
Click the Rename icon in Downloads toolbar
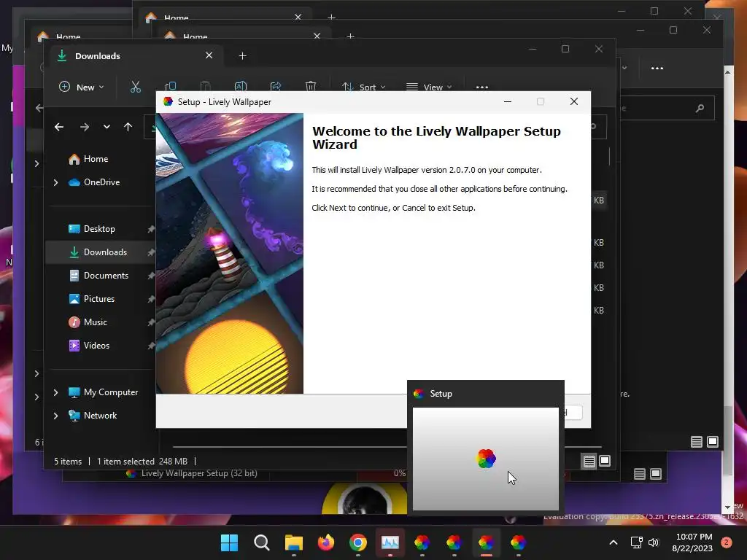pyautogui.click(x=241, y=87)
